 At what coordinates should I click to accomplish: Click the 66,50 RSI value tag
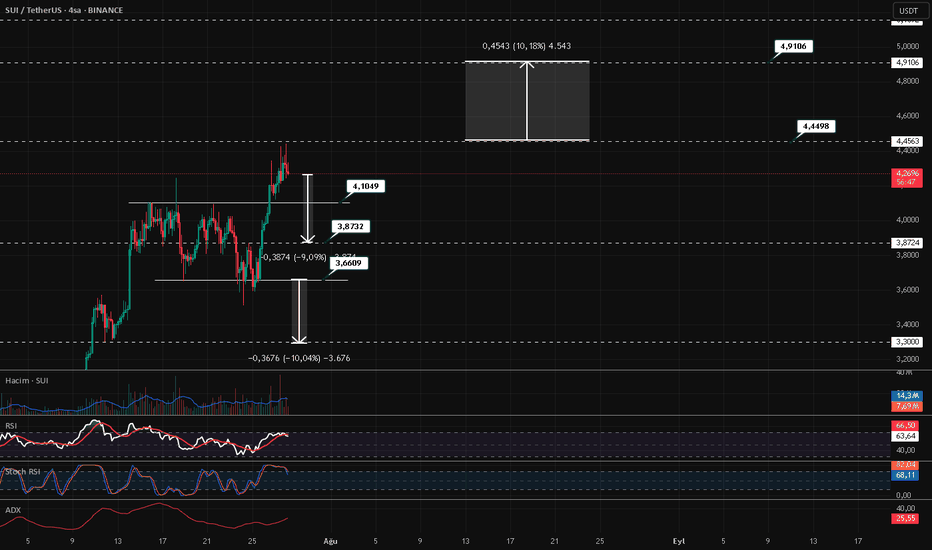click(x=907, y=426)
